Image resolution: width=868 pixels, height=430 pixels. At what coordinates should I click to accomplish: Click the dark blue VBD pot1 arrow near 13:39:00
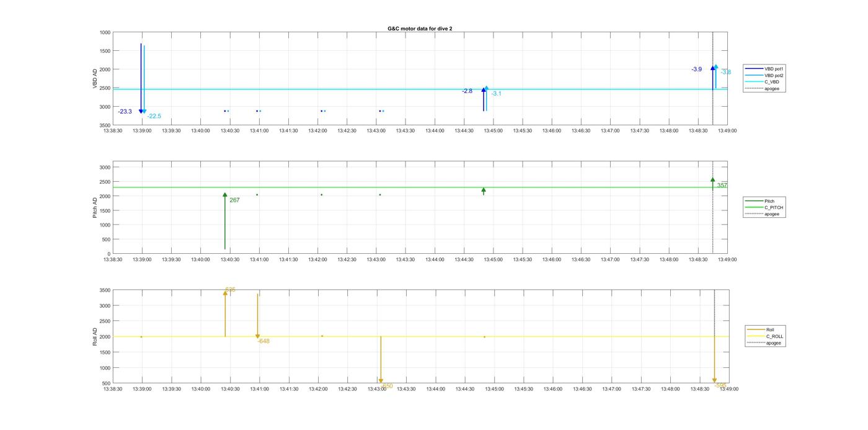(x=141, y=79)
